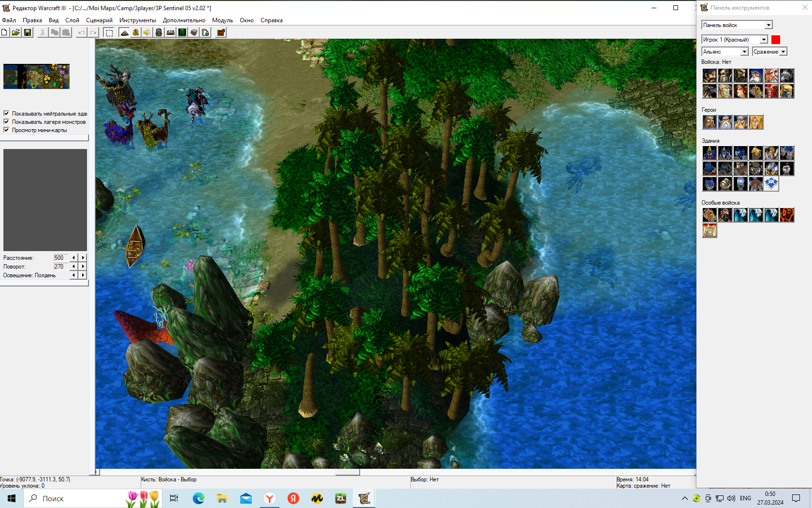Open the Campaign Editor toolbar icon

pyautogui.click(x=171, y=32)
